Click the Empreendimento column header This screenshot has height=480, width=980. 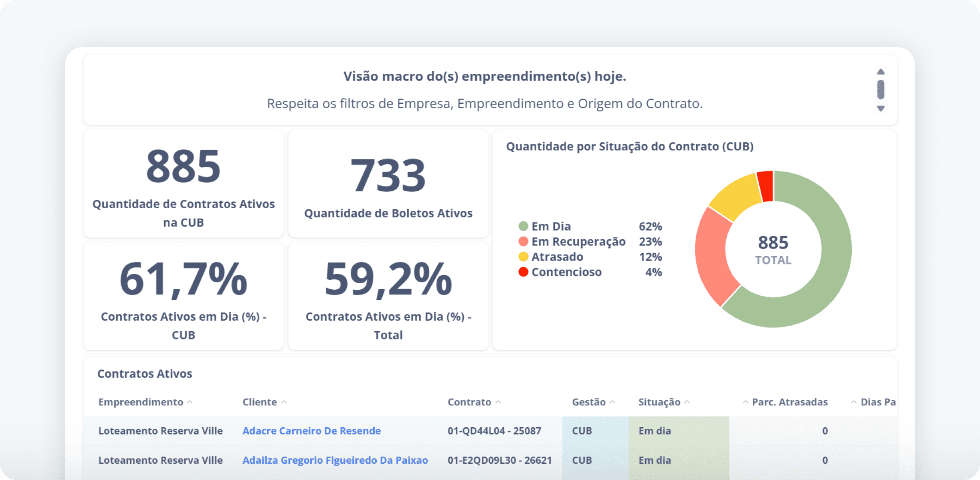click(141, 402)
